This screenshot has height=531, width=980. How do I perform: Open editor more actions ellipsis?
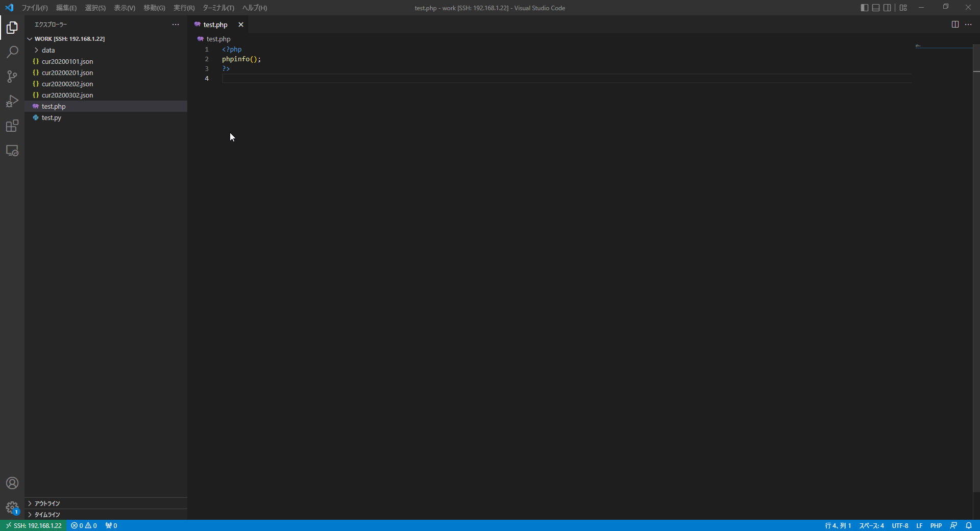coord(968,25)
